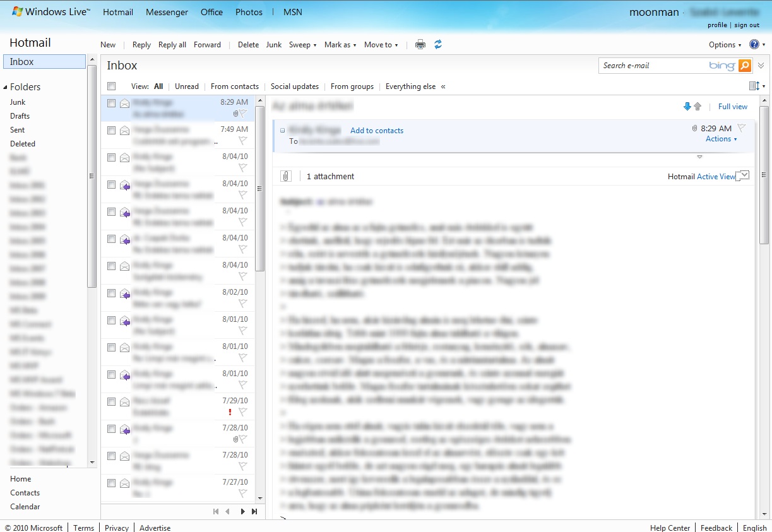
Task: Open Office in the top navigation
Action: (211, 12)
